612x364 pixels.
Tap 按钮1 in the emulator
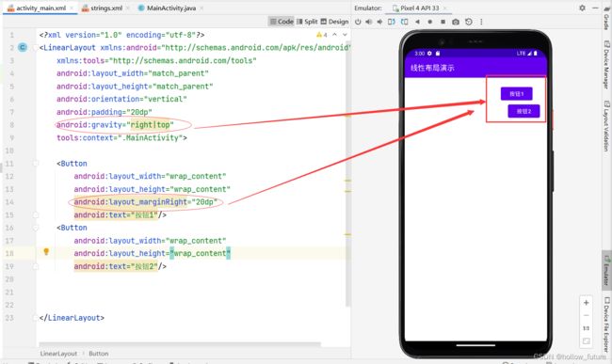click(516, 93)
